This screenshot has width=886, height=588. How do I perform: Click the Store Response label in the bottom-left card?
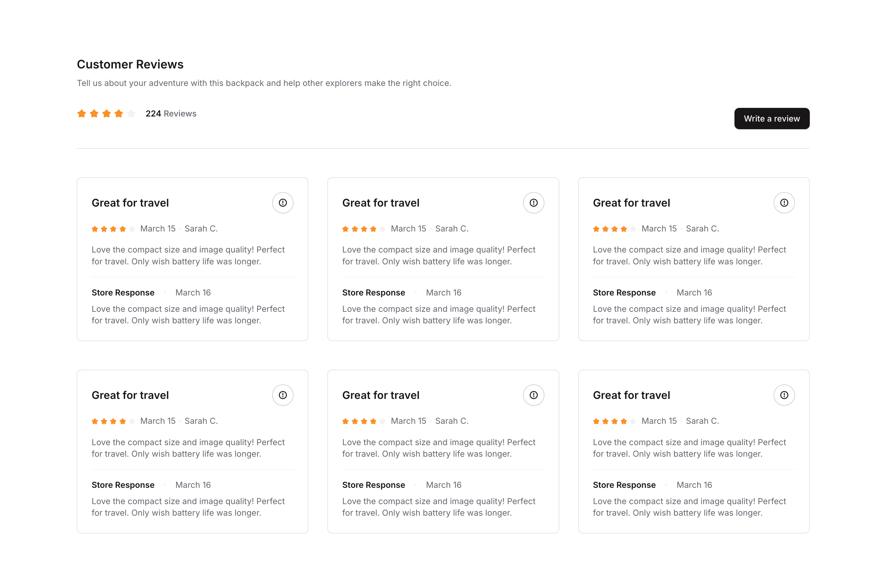click(123, 485)
